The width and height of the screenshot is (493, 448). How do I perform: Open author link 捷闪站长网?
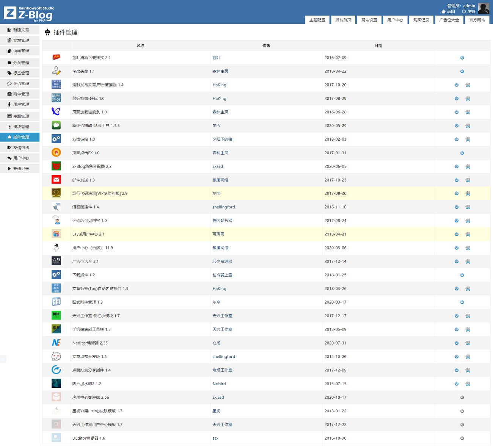click(222, 221)
